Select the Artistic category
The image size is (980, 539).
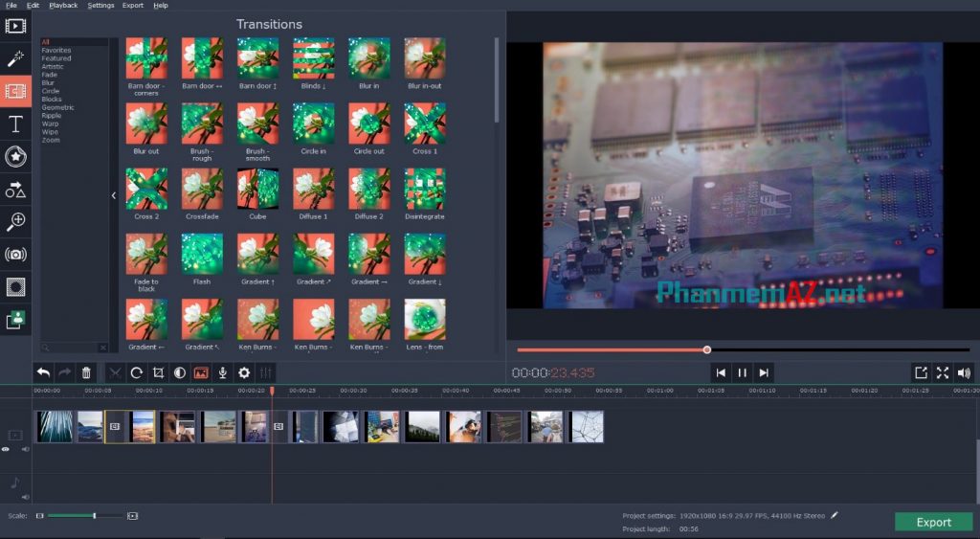coord(53,66)
